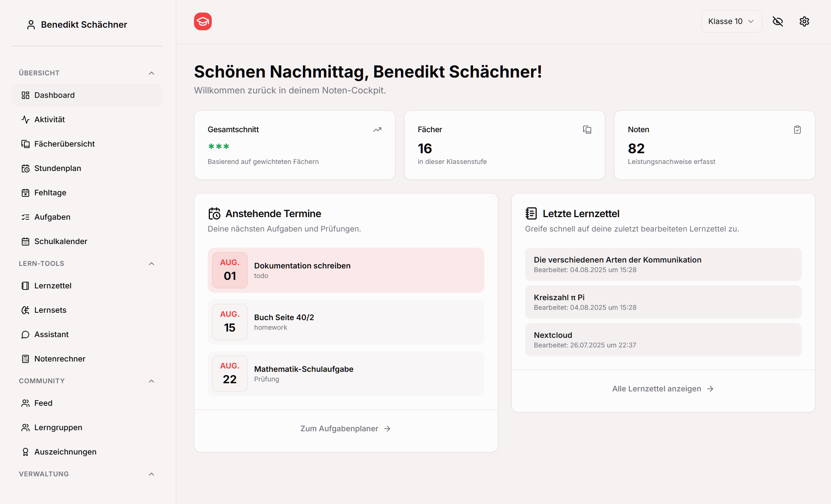Viewport: 831px width, 504px height.
Task: Click the Auszeichnungen award icon in sidebar
Action: pyautogui.click(x=25, y=452)
